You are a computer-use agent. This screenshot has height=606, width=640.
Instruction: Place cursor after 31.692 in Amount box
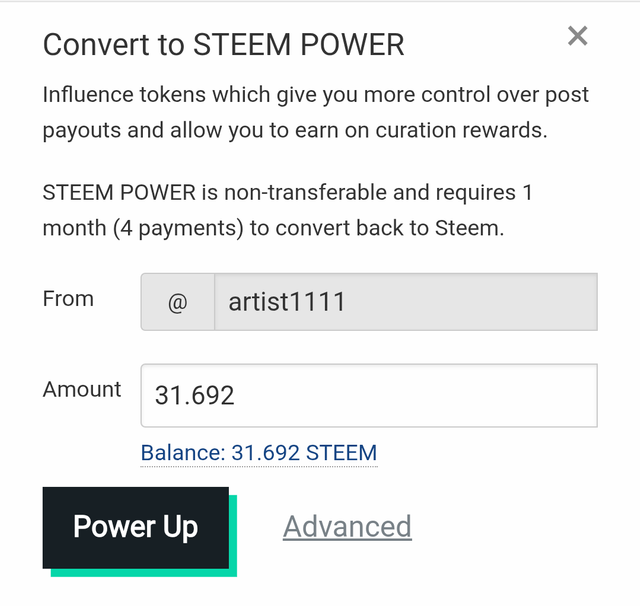tap(237, 395)
